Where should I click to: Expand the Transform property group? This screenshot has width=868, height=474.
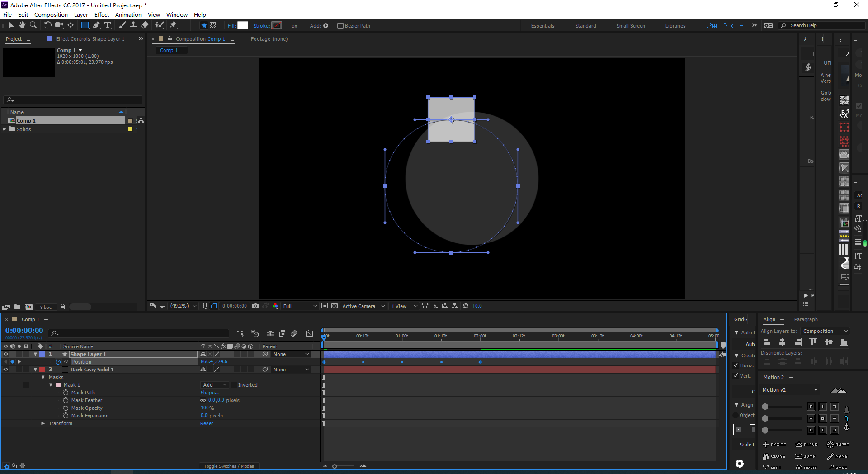43,423
